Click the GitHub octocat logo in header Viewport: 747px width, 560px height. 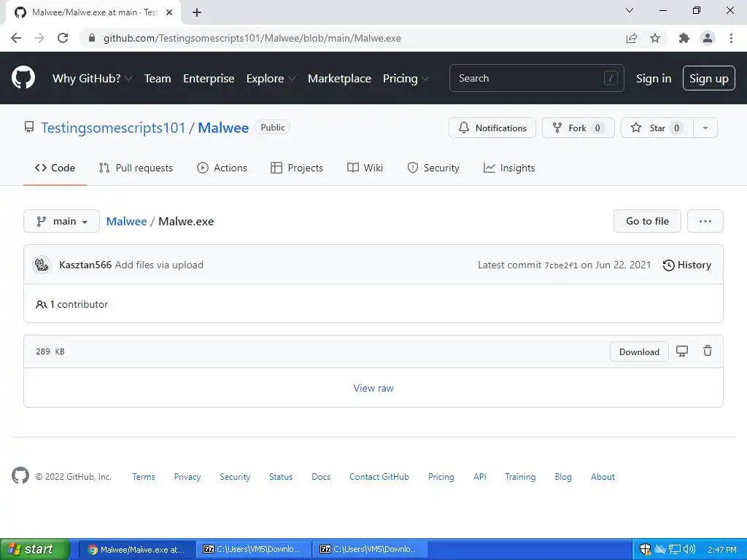click(23, 78)
